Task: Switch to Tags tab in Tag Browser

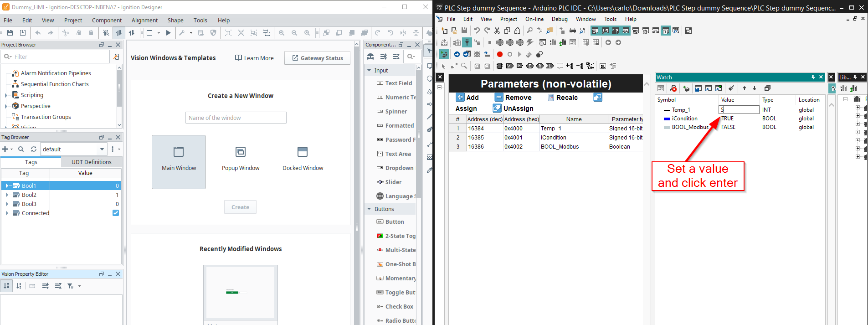Action: pyautogui.click(x=31, y=162)
